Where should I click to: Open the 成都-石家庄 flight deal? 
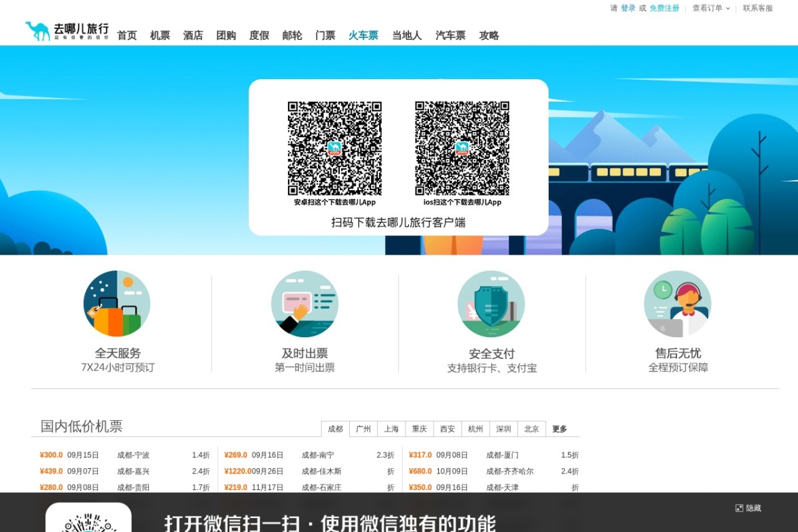322,487
